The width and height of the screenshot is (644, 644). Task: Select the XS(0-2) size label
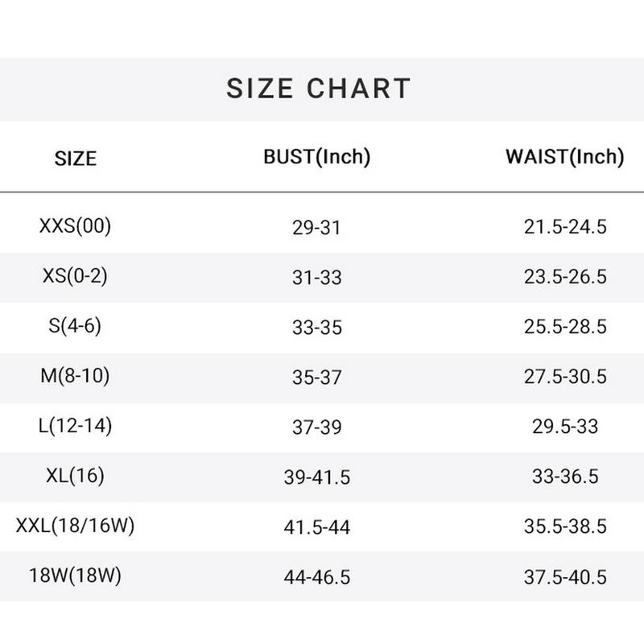point(75,276)
